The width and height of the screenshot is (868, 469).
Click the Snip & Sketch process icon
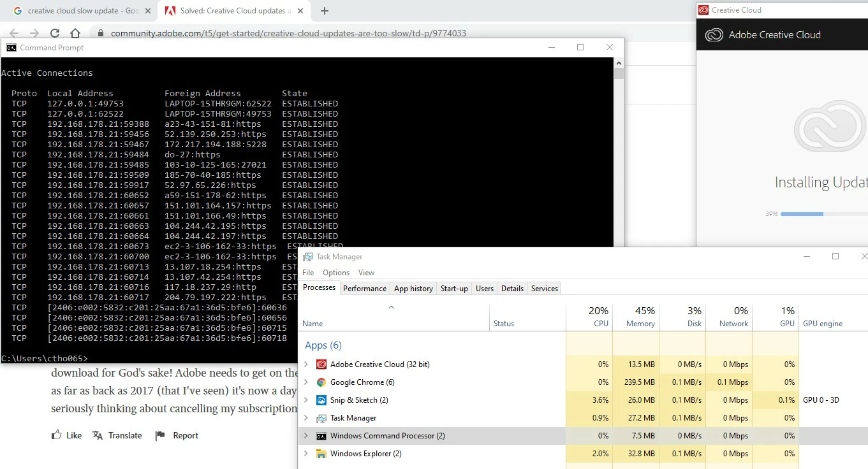[x=321, y=400]
